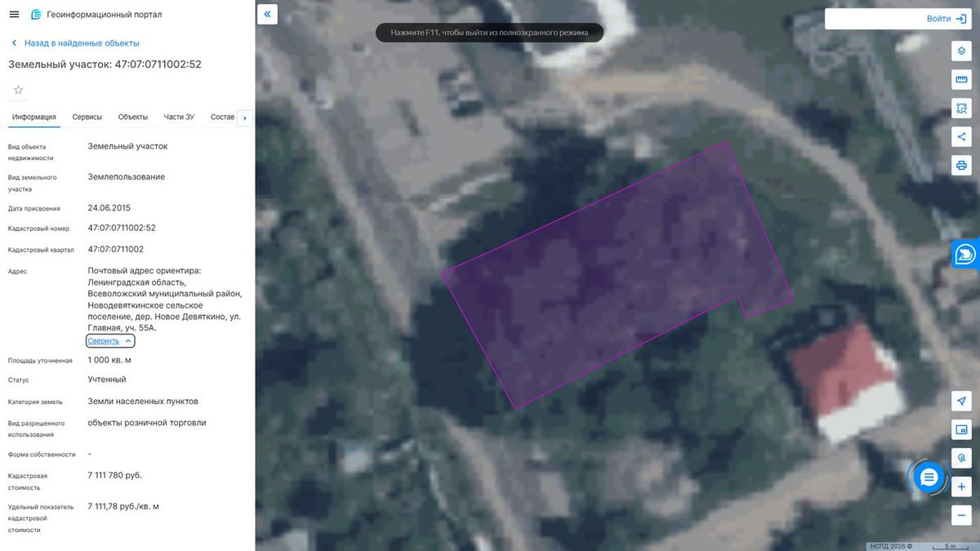Select the ruler measurement tool
The height and width of the screenshot is (551, 980).
(x=961, y=79)
